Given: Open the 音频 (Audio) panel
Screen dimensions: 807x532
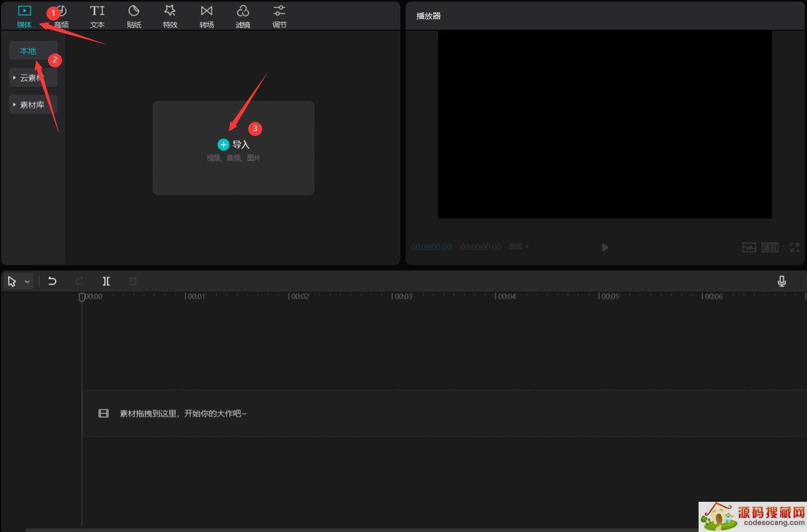Looking at the screenshot, I should pyautogui.click(x=61, y=17).
